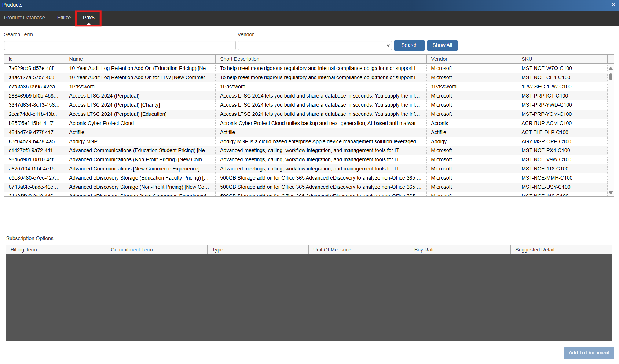Click into the Search Term field
This screenshot has height=364, width=619.
[x=120, y=45]
